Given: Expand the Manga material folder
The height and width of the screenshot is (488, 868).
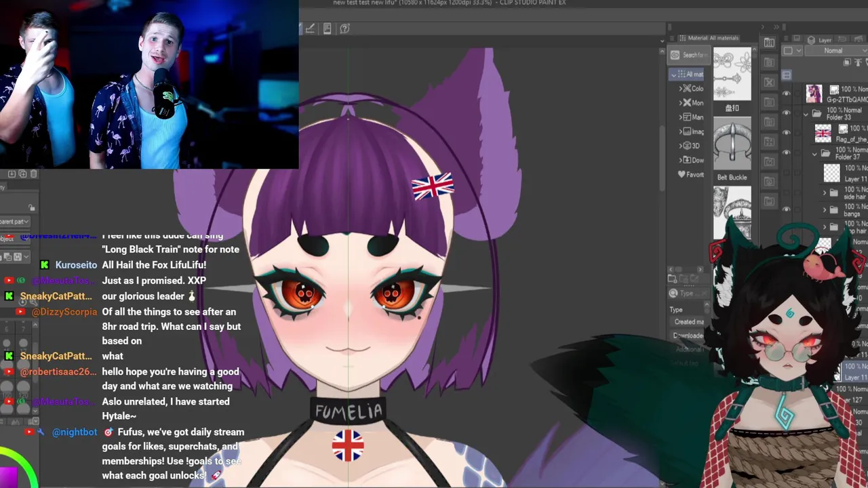Looking at the screenshot, I should click(681, 117).
